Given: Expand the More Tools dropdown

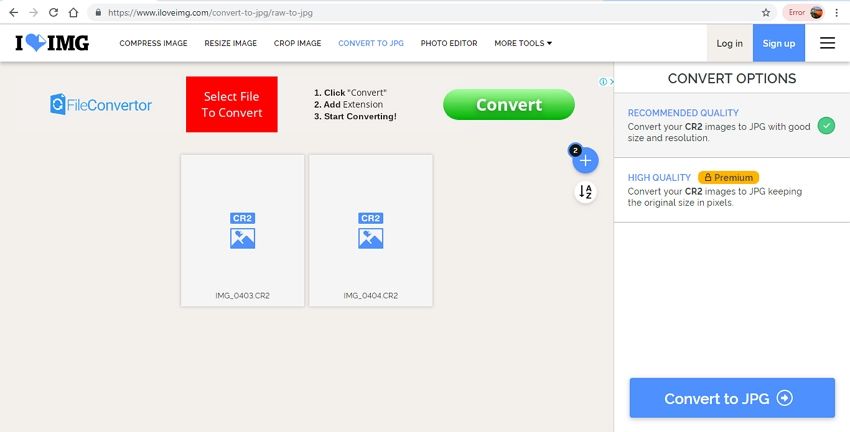Looking at the screenshot, I should coord(523,43).
